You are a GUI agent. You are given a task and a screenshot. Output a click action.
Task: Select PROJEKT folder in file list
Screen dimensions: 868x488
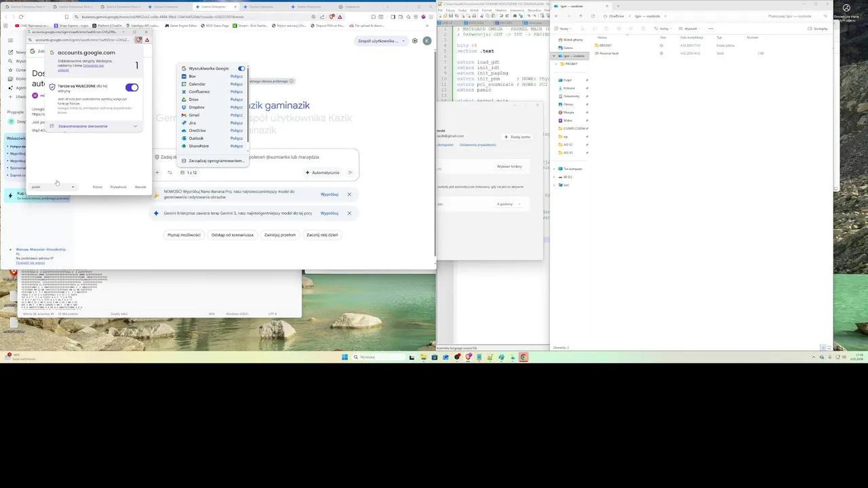coord(678,45)
